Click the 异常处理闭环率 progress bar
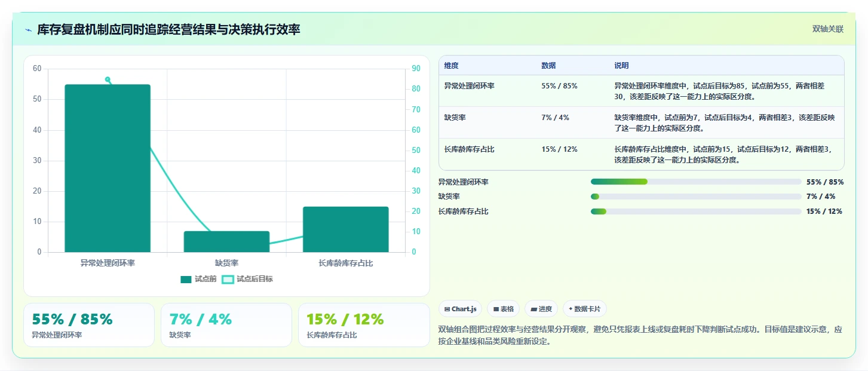Image resolution: width=868 pixels, height=371 pixels. click(x=696, y=182)
